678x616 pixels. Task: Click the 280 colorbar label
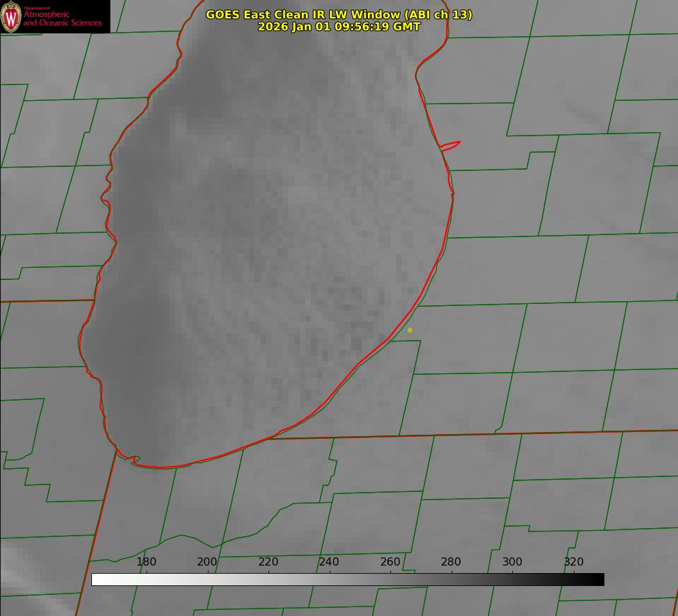coord(451,561)
